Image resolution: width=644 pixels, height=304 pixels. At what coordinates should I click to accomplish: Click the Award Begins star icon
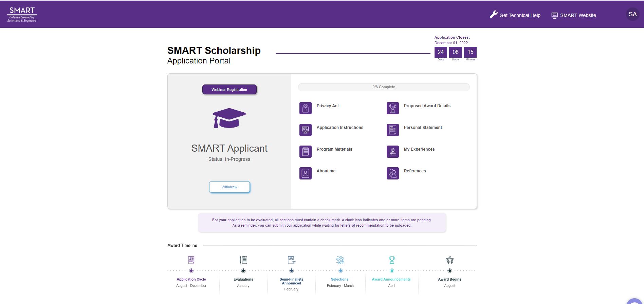[449, 260]
